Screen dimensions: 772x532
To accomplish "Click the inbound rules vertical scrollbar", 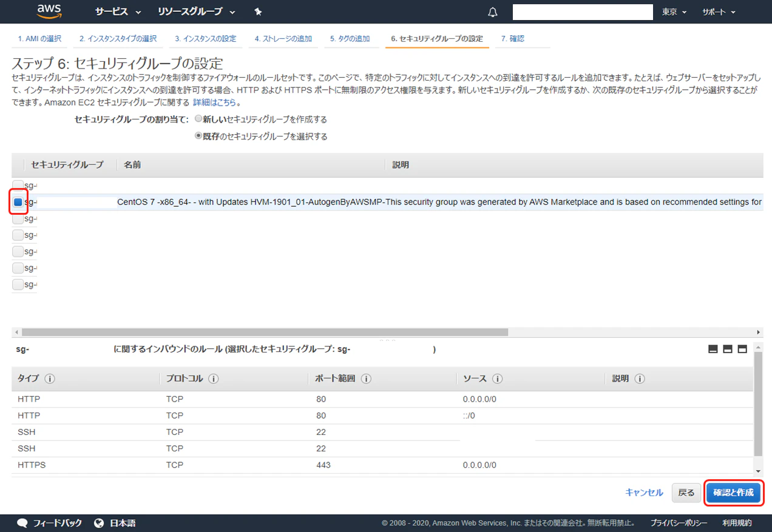I will point(758,403).
